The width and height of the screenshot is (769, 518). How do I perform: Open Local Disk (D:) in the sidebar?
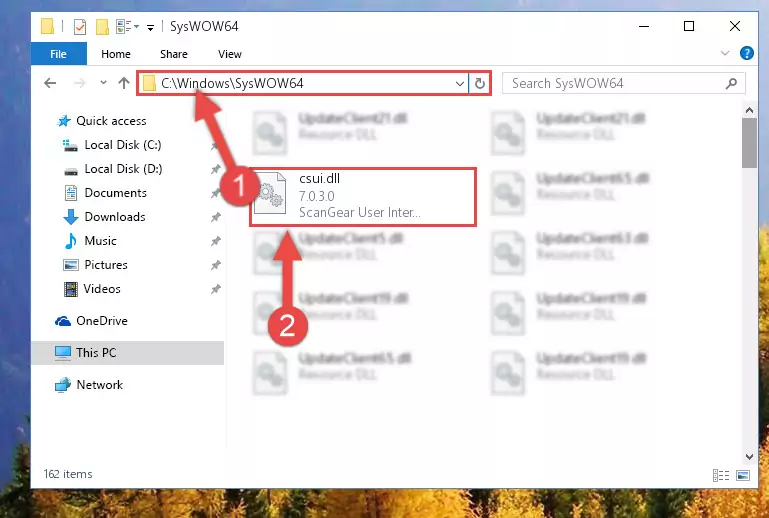coord(123,169)
